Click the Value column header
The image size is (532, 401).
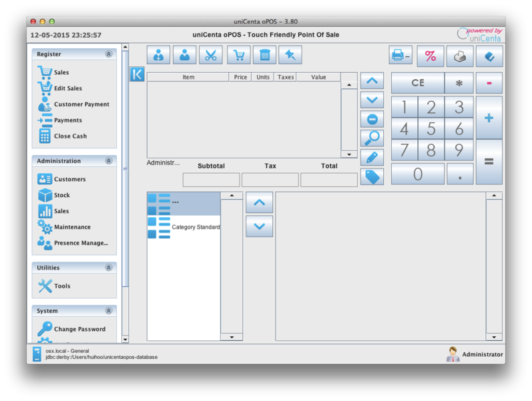pyautogui.click(x=318, y=77)
